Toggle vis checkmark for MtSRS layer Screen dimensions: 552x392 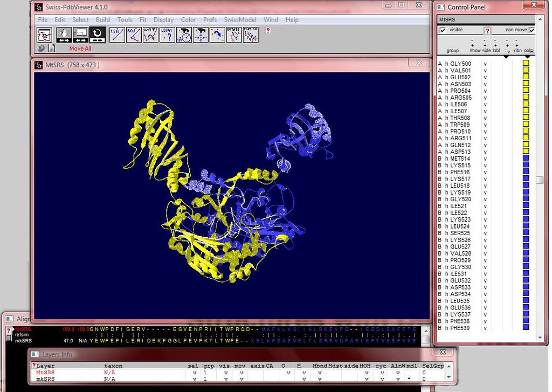coord(226,373)
